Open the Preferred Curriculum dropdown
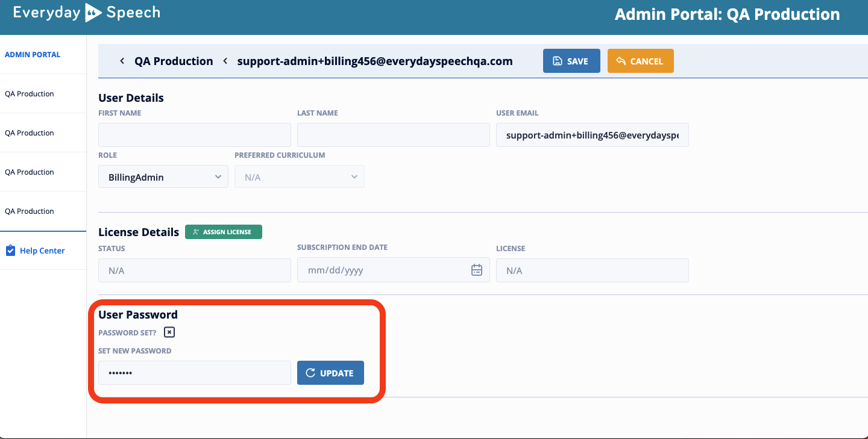Image resolution: width=868 pixels, height=439 pixels. 300,176
